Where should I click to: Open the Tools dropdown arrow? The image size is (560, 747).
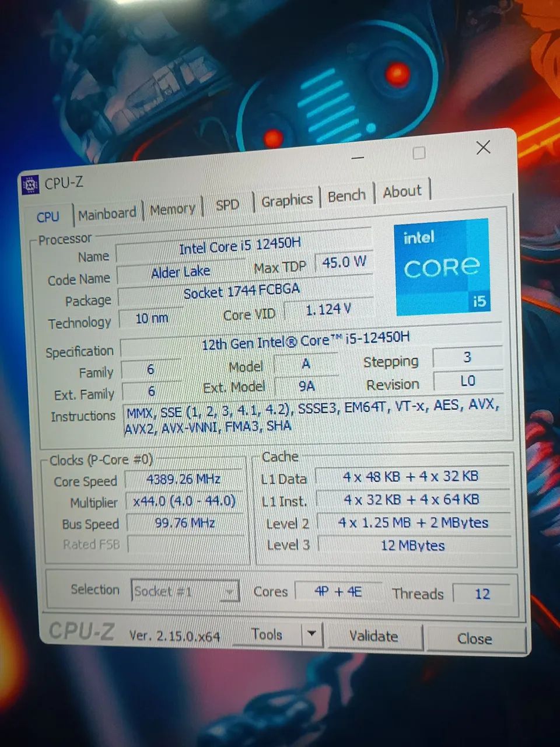tap(313, 634)
